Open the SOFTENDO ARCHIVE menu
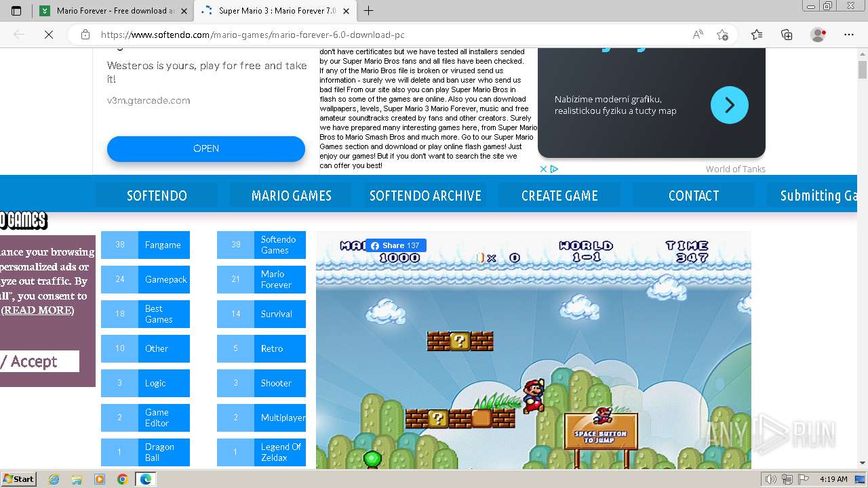868x488 pixels. point(425,195)
